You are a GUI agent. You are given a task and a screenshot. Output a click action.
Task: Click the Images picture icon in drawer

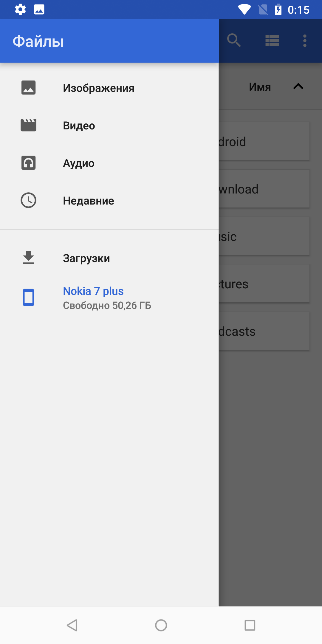click(x=28, y=88)
